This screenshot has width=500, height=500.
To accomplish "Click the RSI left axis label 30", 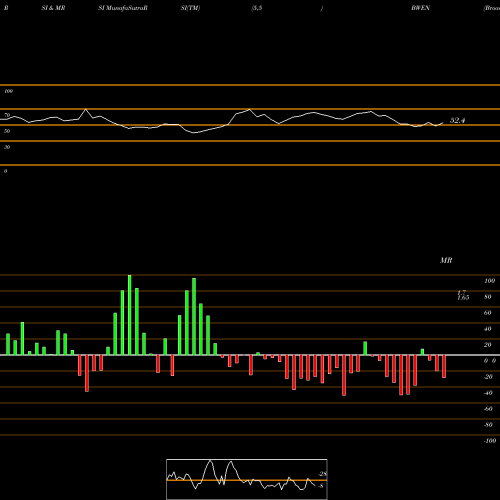I will pyautogui.click(x=7, y=147).
